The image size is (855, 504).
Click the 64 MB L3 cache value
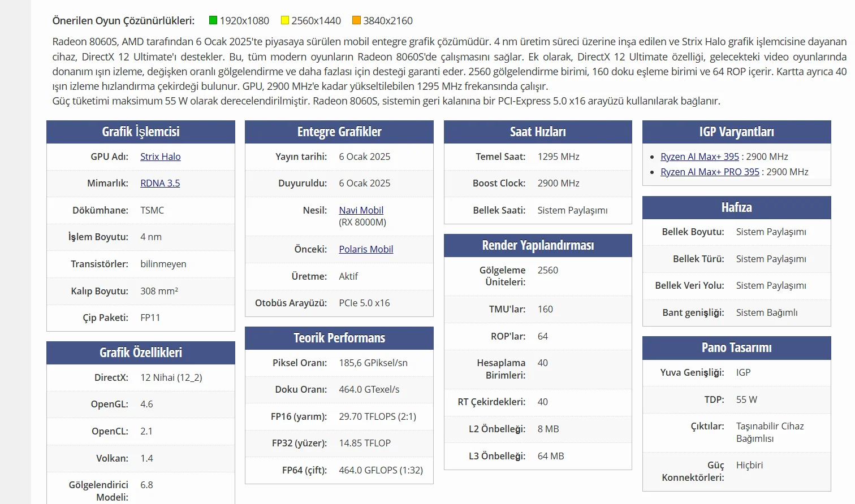pyautogui.click(x=551, y=456)
